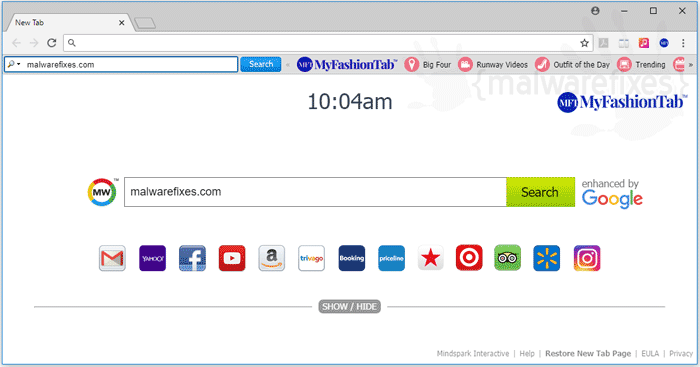
Task: Open the Amazon shortcut icon
Action: pos(271,258)
